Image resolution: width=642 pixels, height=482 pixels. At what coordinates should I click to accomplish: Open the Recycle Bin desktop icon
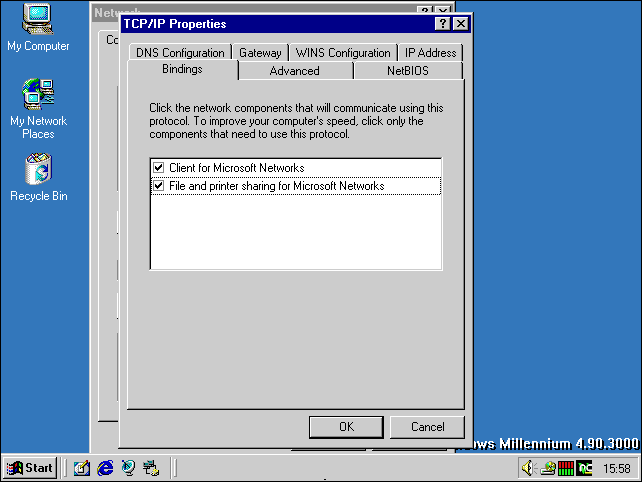(38, 177)
